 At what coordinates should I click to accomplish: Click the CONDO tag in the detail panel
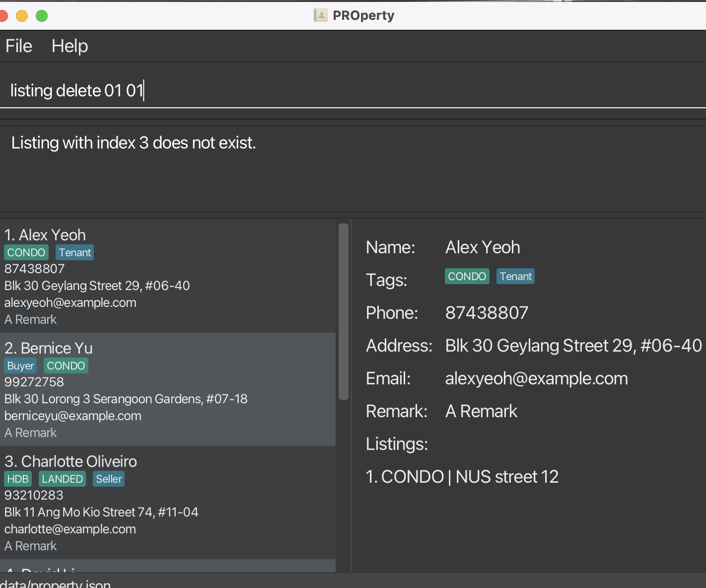tap(467, 276)
